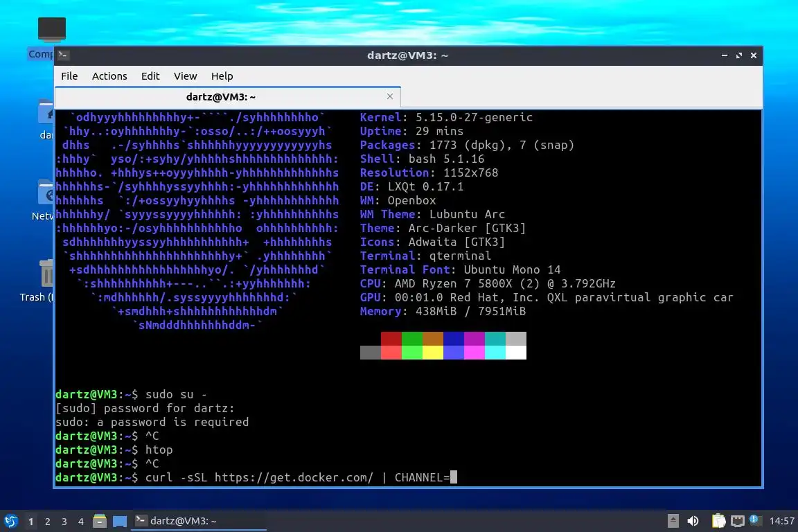Open the update notification tray icon
The image size is (798, 532).
[755, 520]
